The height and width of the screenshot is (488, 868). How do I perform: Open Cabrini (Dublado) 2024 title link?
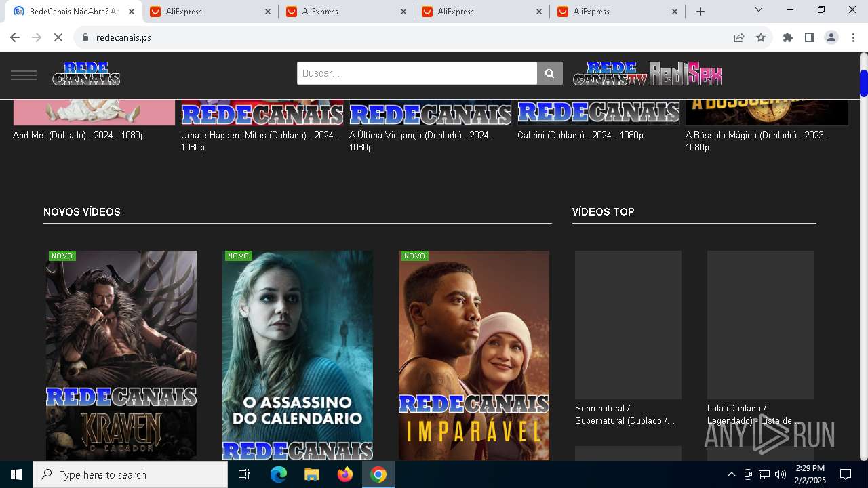[580, 135]
